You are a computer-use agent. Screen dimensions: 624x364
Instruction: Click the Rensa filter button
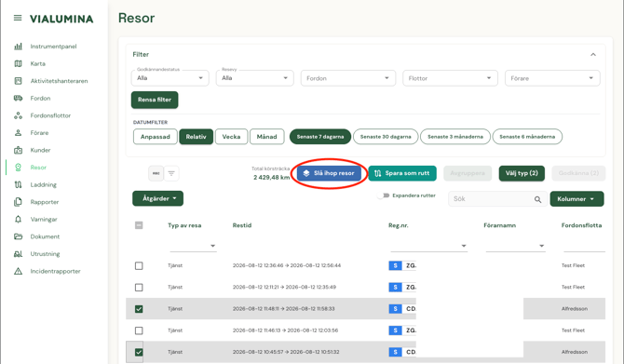click(155, 100)
